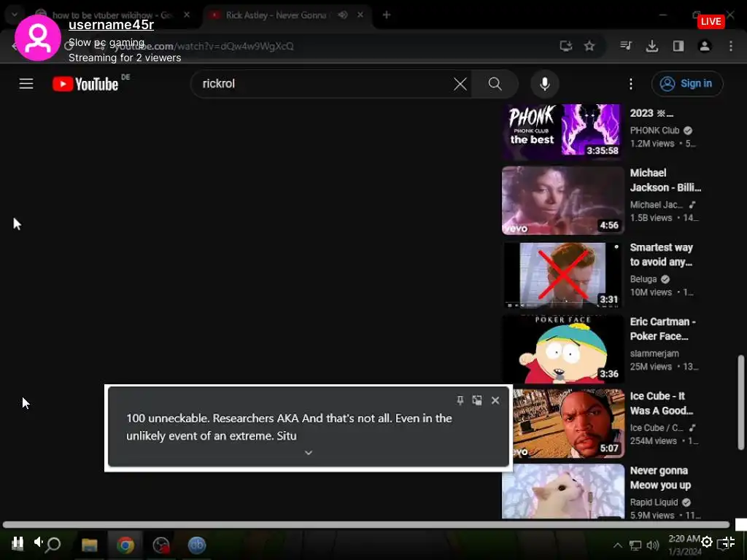
Task: Open username45r streamer profile link
Action: pyautogui.click(x=111, y=25)
